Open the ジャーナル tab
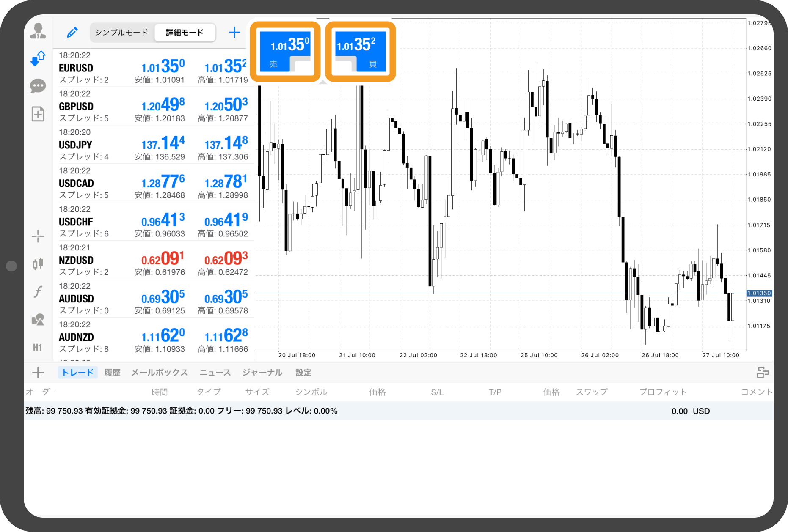Screen dimensions: 788x532 (x=262, y=373)
